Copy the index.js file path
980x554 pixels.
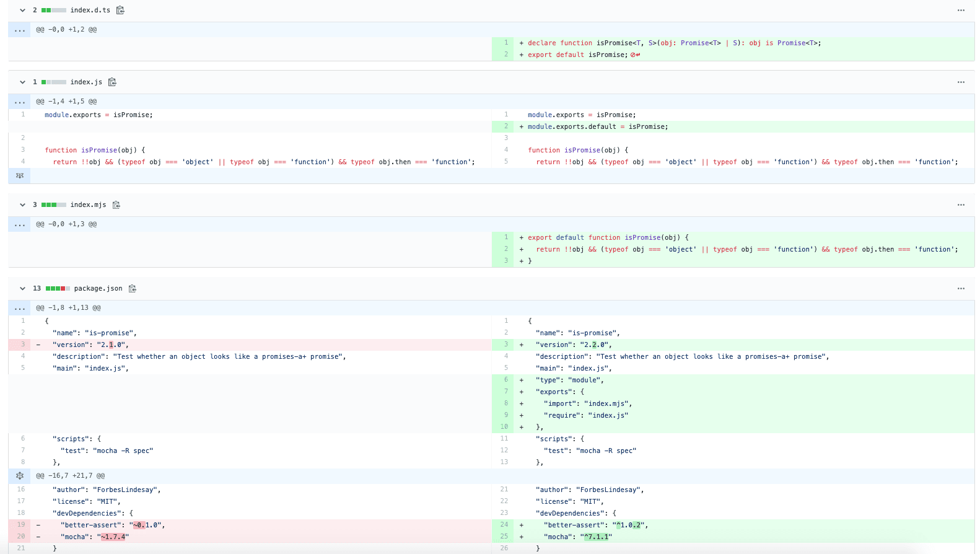pyautogui.click(x=112, y=82)
